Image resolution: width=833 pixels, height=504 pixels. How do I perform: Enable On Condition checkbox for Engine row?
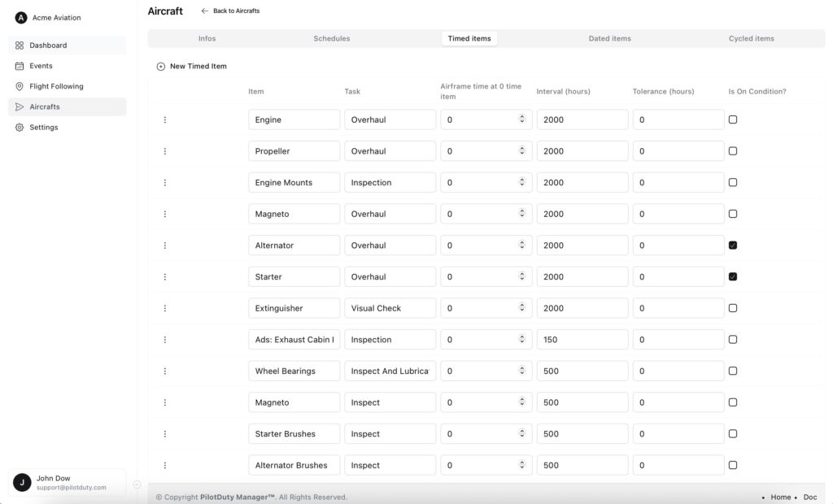tap(733, 119)
